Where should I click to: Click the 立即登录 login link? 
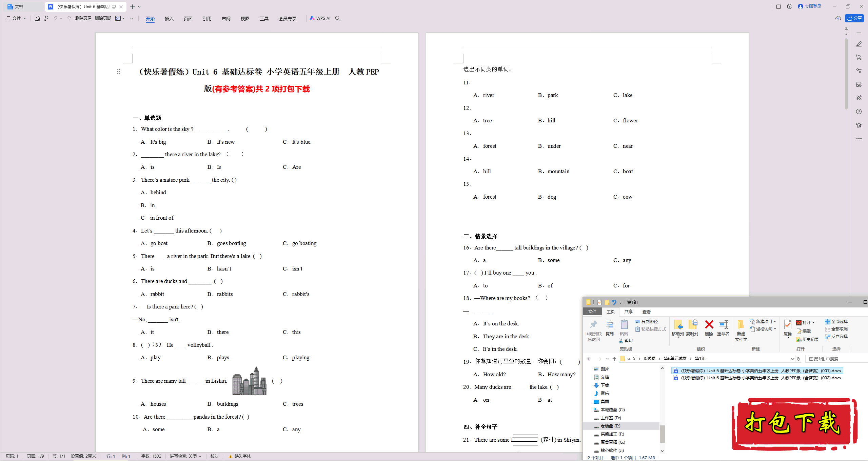coord(809,6)
